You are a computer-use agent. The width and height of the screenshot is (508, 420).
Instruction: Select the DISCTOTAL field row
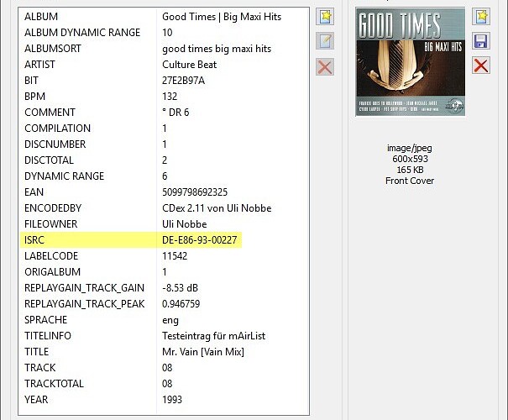pyautogui.click(x=164, y=160)
